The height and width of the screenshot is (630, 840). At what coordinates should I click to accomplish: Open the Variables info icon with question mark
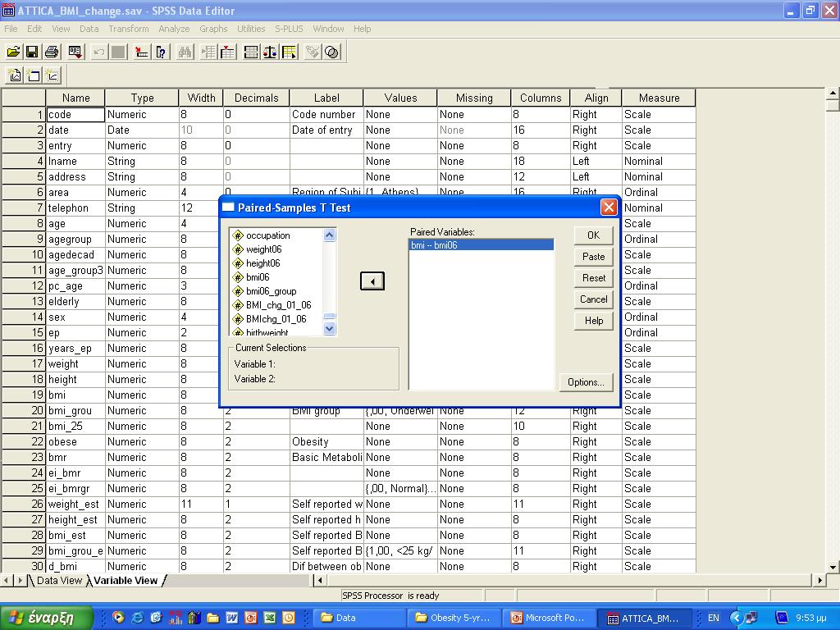click(161, 52)
